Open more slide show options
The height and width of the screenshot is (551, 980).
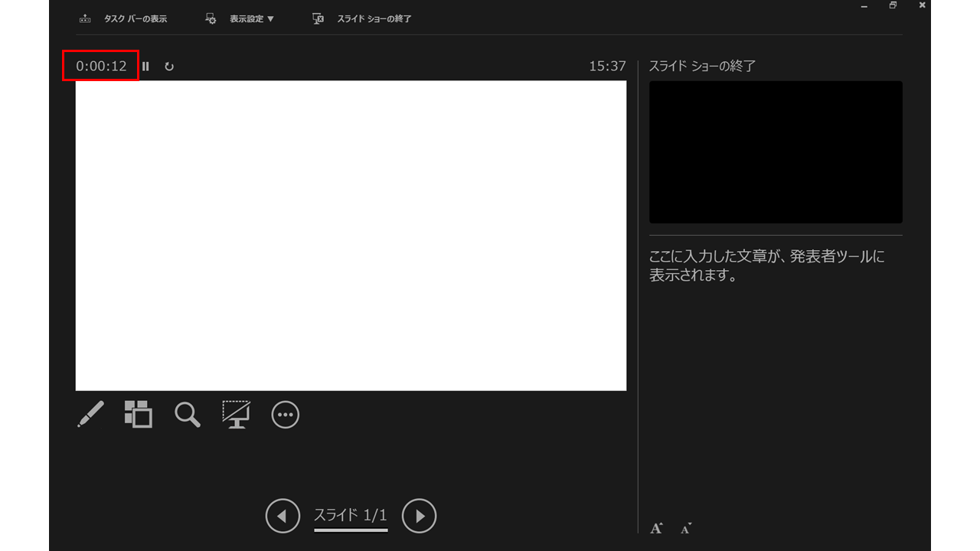tap(286, 414)
